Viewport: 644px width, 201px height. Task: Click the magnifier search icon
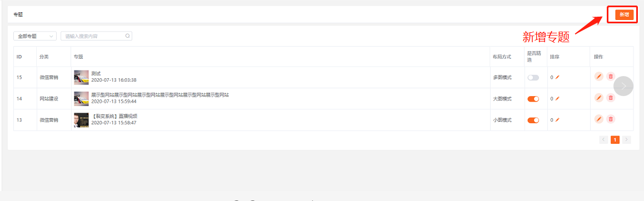pos(128,36)
